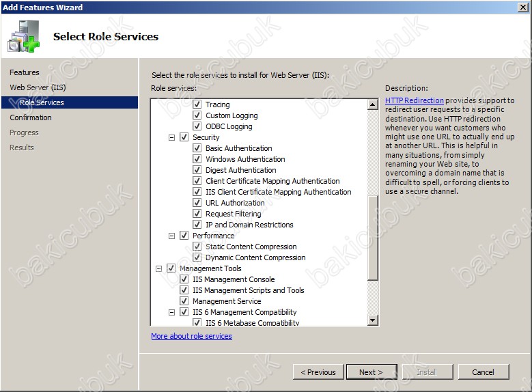Toggle IIS 6 Management Compatibility checkbox
Screen dimensions: 532x392
[x=184, y=312]
